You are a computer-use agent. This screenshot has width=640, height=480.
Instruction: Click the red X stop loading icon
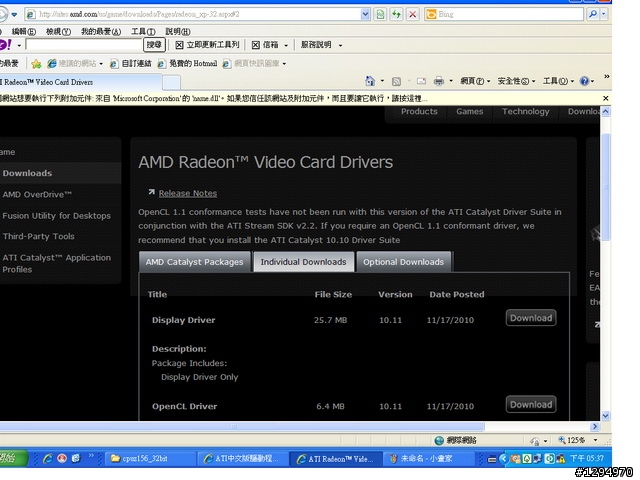413,15
